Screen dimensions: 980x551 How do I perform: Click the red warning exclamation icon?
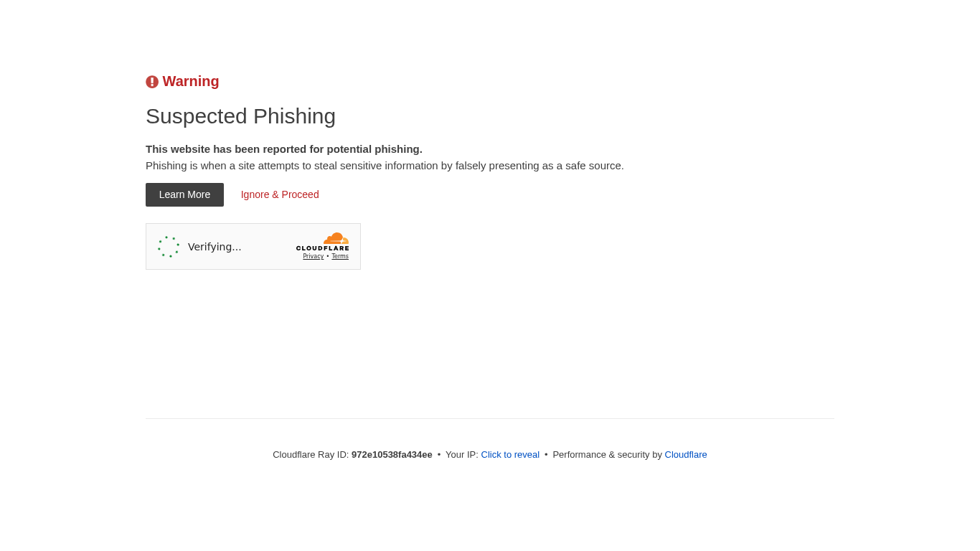click(152, 82)
